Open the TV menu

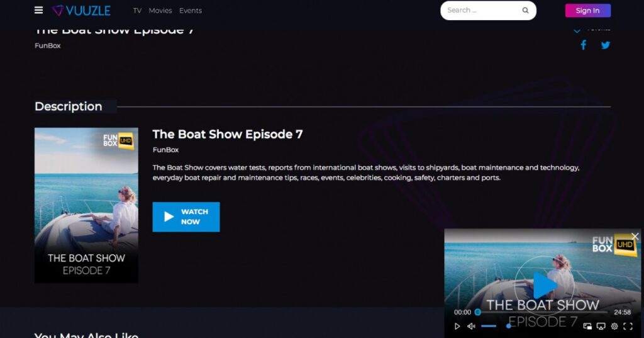pos(137,11)
